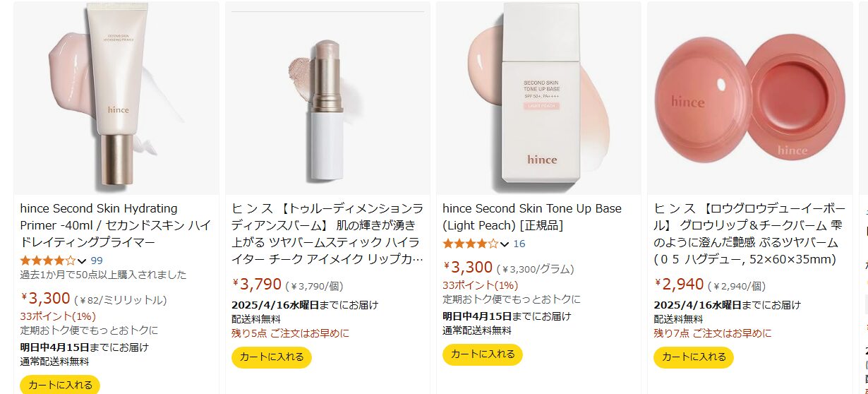This screenshot has width=868, height=394.
Task: Open the ヒンス ロウグロウデューイーボール title link
Action: click(x=749, y=234)
